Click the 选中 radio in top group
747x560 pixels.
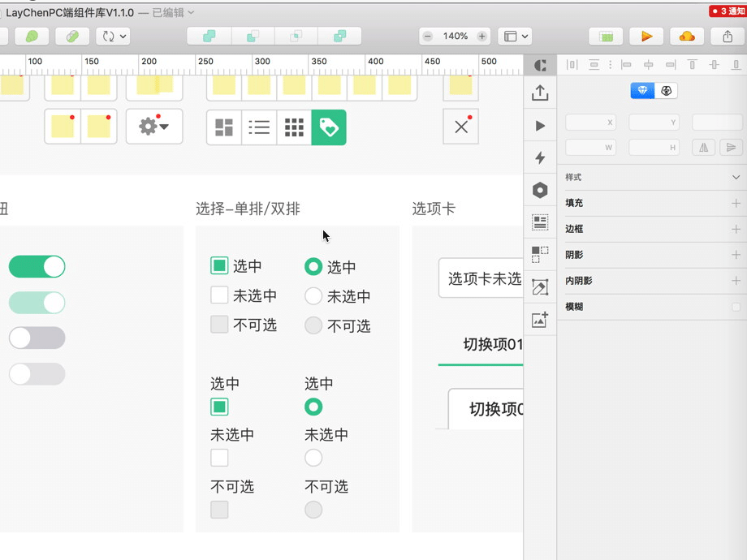[x=313, y=267]
